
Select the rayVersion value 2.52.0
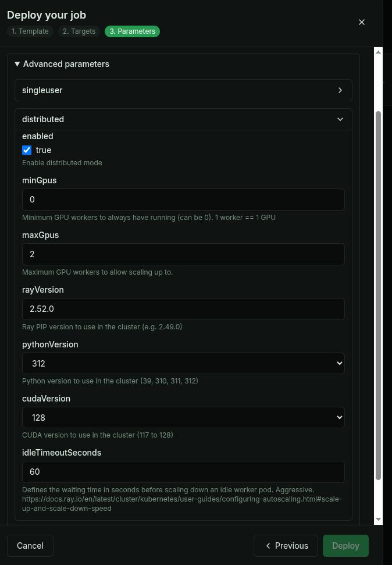coord(183,309)
